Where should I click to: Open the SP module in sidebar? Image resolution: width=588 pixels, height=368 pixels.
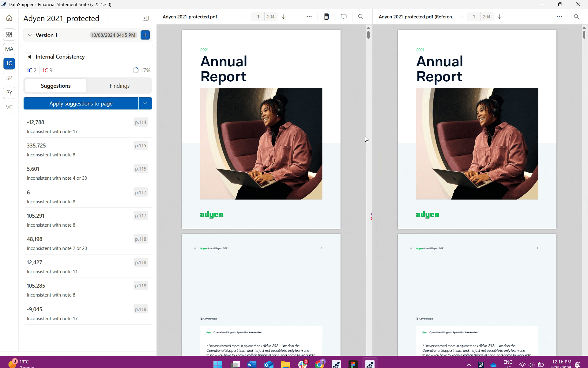click(9, 78)
